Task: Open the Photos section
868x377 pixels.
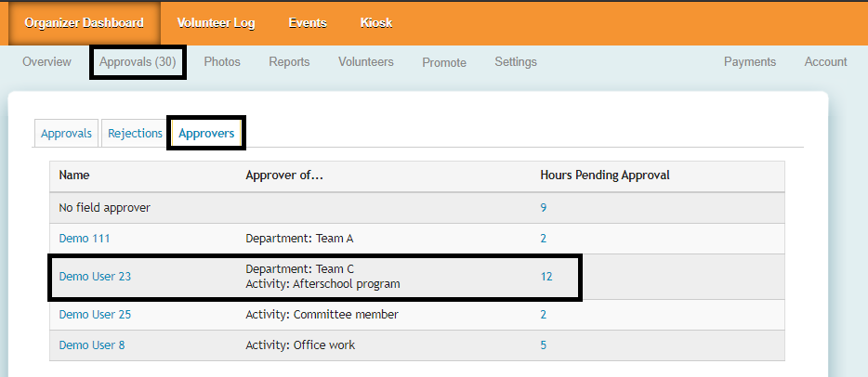Action: [x=222, y=62]
